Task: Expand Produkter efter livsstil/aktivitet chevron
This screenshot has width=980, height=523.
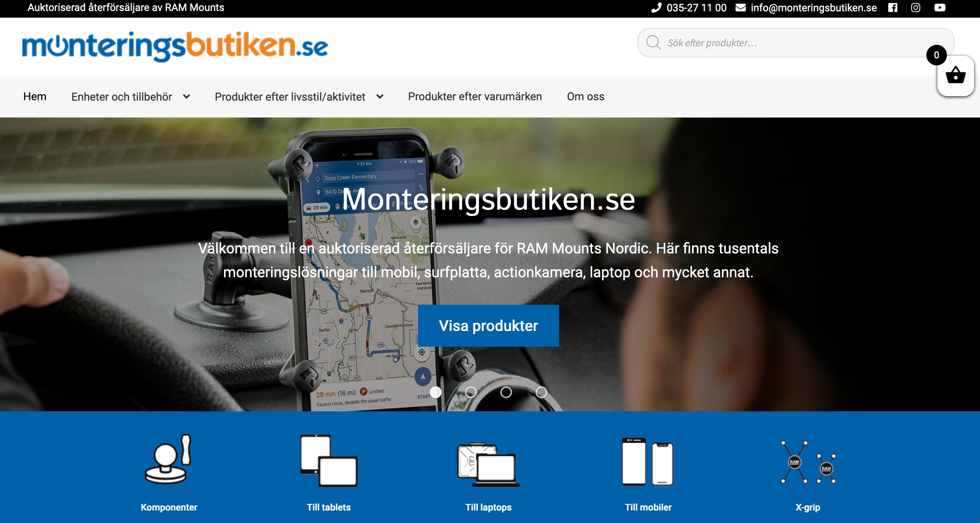Action: click(380, 97)
